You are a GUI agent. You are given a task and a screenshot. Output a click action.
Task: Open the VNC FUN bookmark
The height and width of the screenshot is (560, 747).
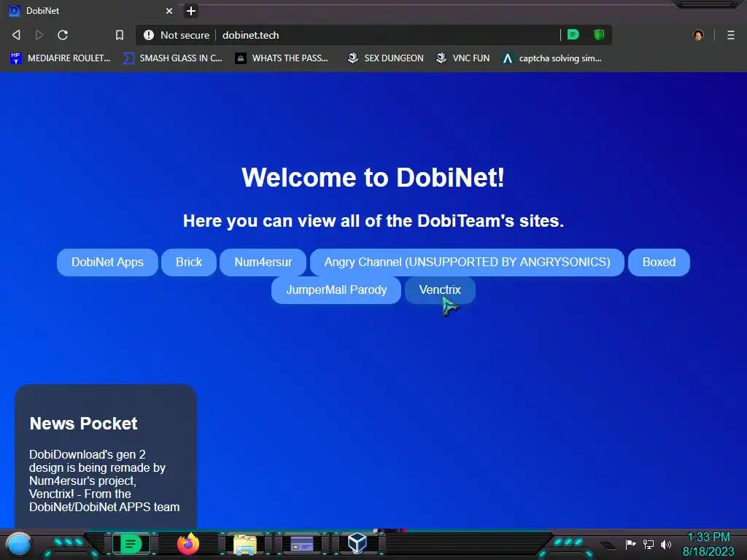click(x=463, y=58)
